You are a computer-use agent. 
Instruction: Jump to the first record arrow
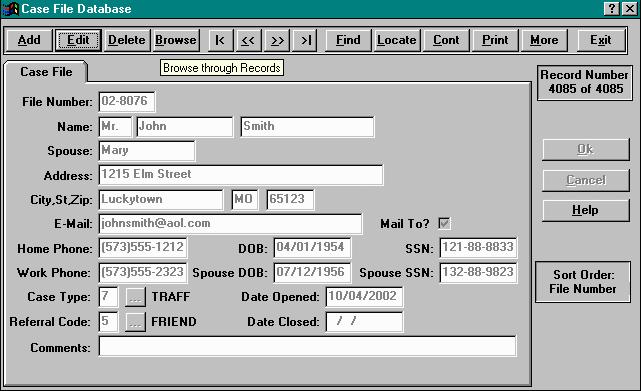[x=220, y=40]
